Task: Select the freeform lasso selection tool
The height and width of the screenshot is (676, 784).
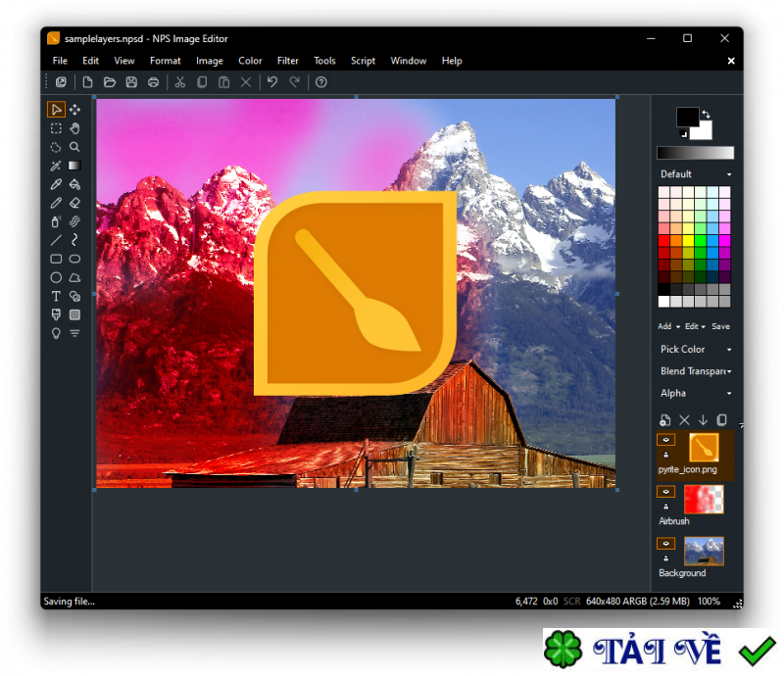Action: coord(56,147)
